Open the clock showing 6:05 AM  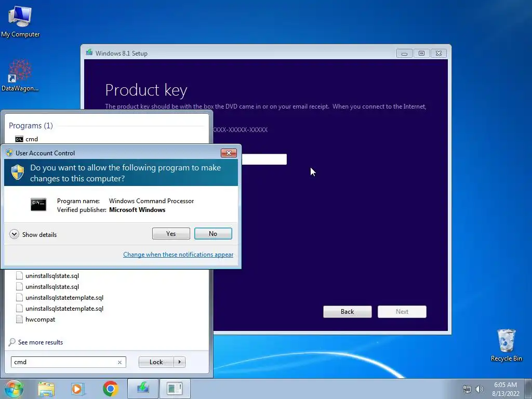506,389
